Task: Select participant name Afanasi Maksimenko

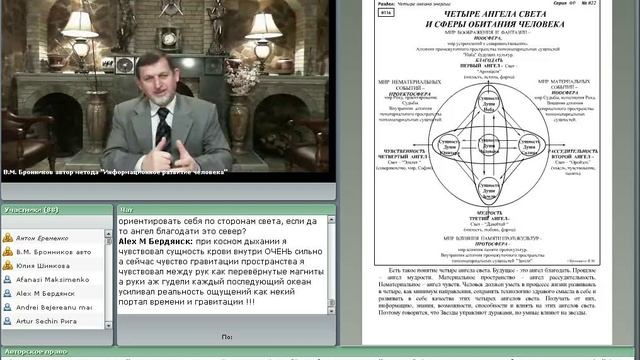Action: pyautogui.click(x=53, y=280)
